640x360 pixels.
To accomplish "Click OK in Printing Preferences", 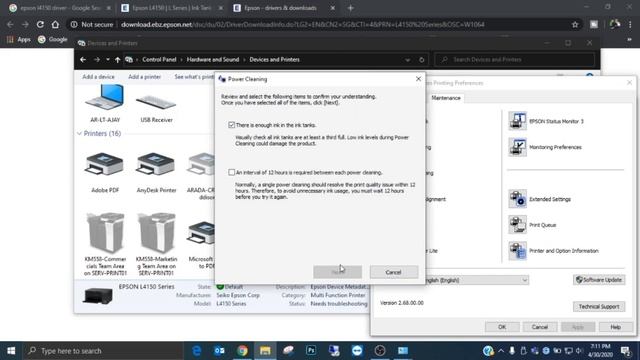I will click(x=502, y=327).
